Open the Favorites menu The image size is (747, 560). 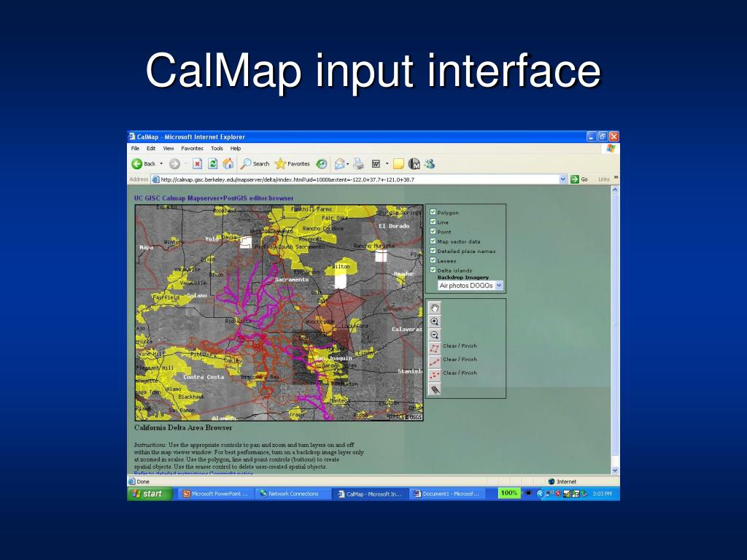pyautogui.click(x=192, y=149)
